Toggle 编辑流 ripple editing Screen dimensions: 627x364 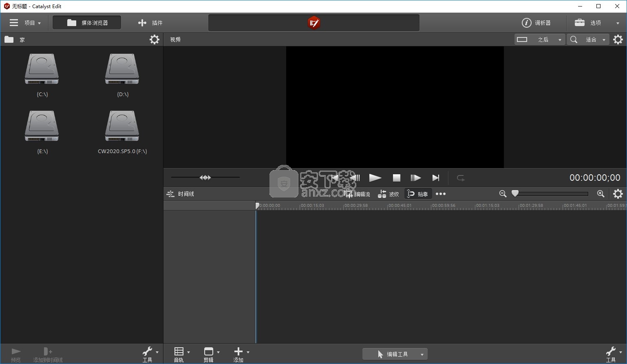pyautogui.click(x=357, y=194)
